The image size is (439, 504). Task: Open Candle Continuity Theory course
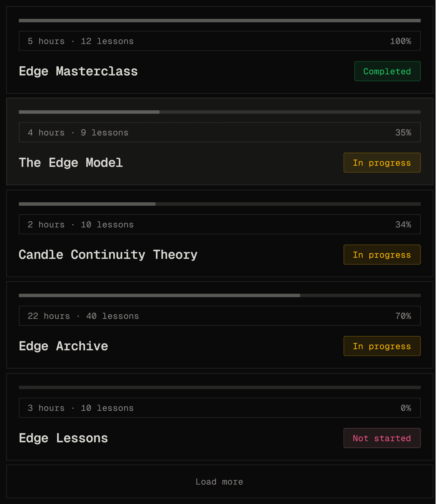(x=109, y=257)
